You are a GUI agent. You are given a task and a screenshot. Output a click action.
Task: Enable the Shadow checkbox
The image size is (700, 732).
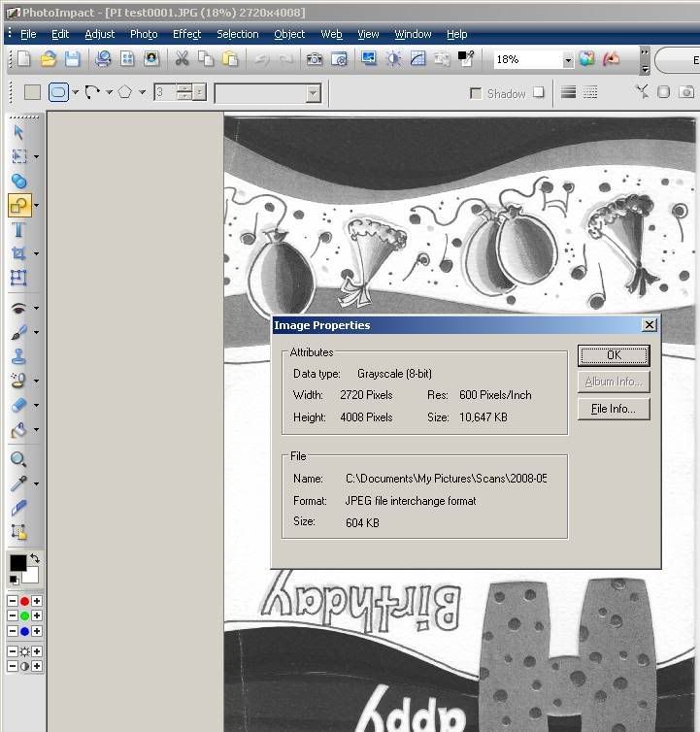coord(476,93)
